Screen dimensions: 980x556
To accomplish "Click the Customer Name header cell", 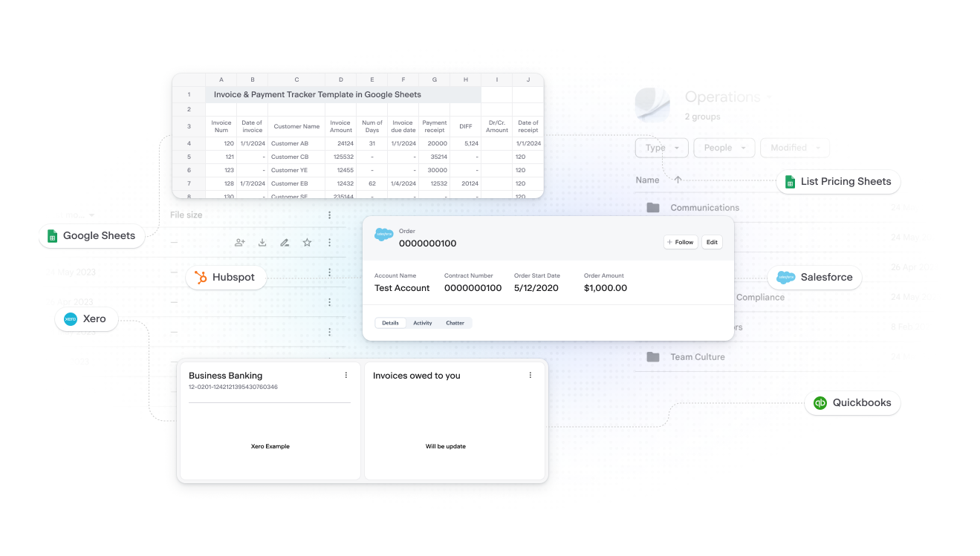I will pyautogui.click(x=296, y=126).
